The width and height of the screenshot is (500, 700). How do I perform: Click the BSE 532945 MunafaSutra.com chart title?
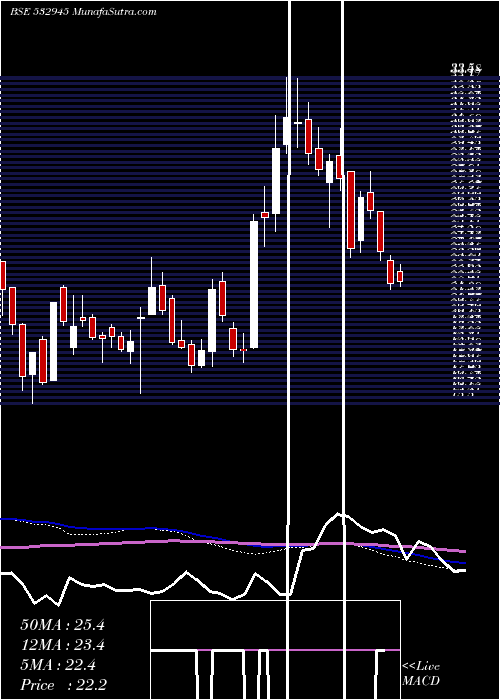click(83, 12)
